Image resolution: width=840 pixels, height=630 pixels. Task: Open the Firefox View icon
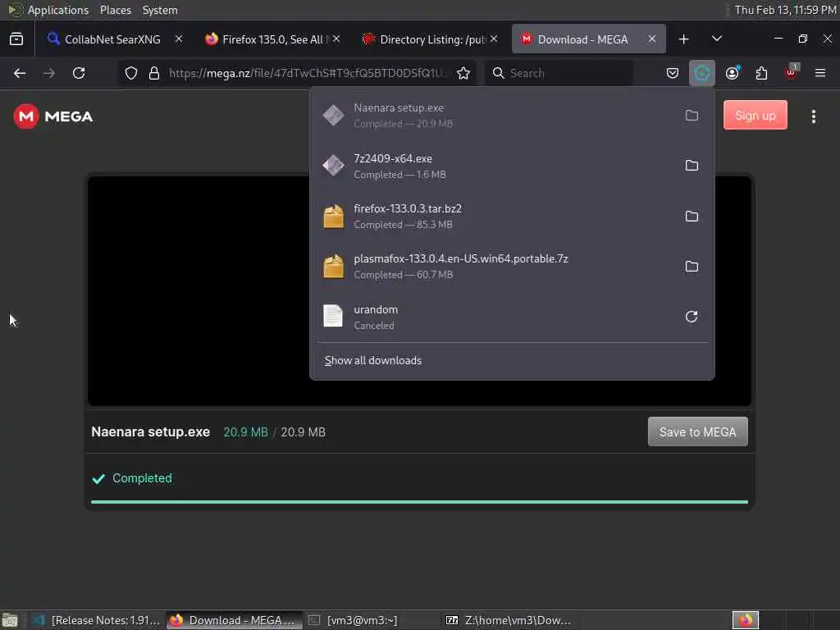(16, 39)
